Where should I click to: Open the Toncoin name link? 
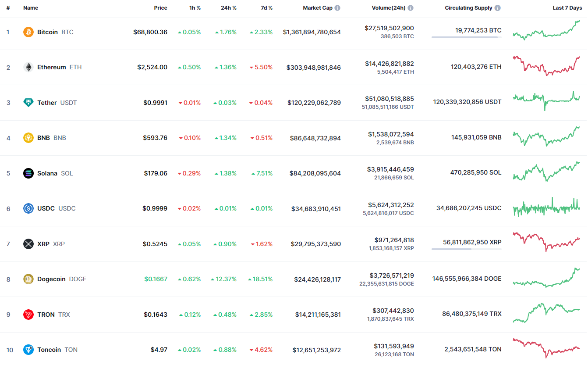click(49, 350)
